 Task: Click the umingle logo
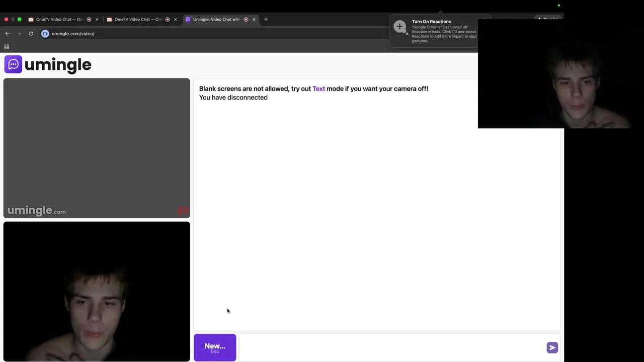tap(48, 64)
